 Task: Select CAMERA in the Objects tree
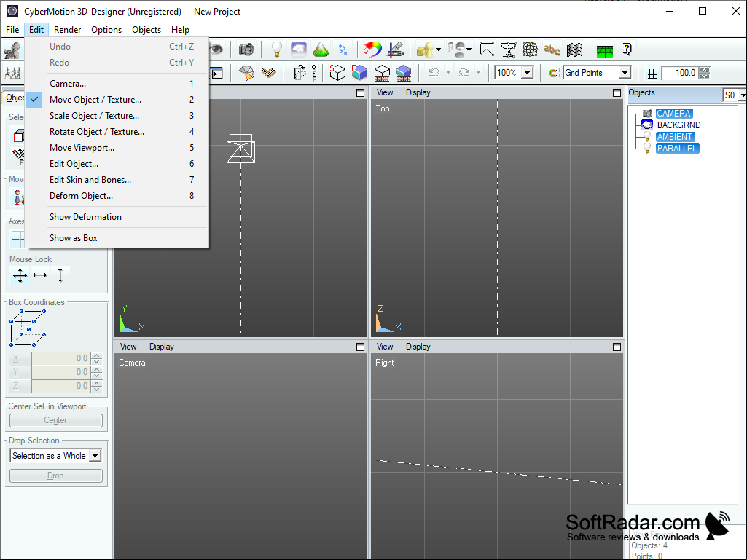[x=673, y=114]
